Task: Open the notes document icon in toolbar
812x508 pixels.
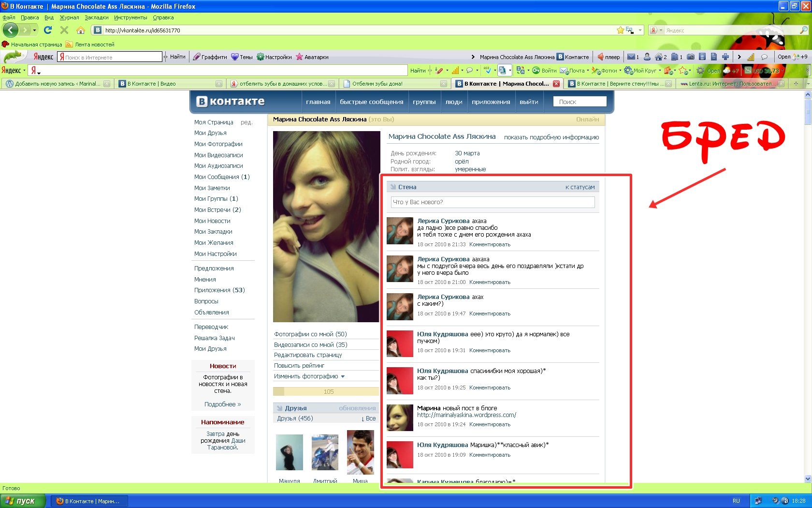Action: [713, 57]
